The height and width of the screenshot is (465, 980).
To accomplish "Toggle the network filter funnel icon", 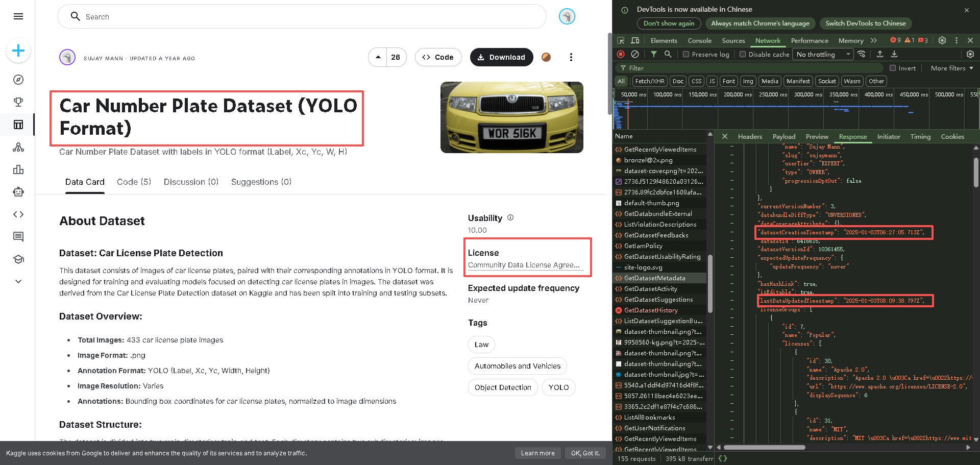I will click(x=653, y=54).
